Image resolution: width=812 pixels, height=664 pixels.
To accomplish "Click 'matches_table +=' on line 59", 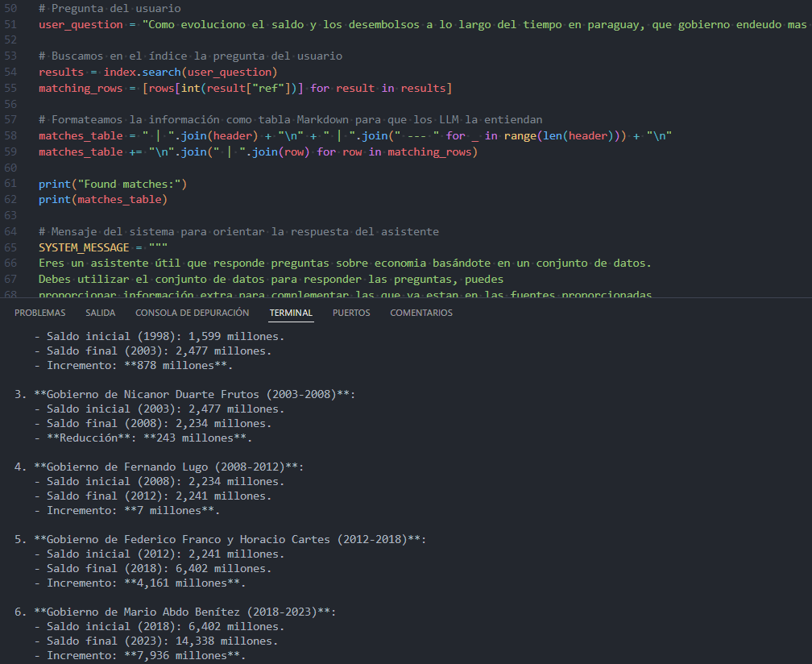I will [90, 151].
